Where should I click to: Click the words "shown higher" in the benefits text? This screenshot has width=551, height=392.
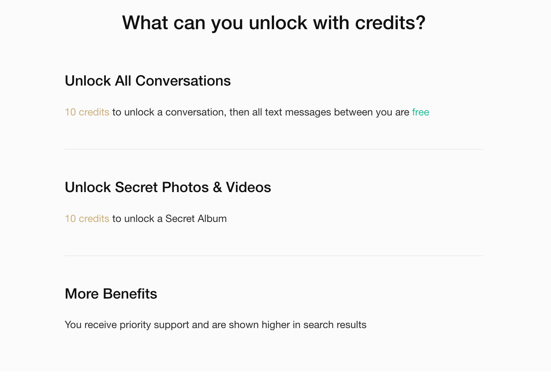click(259, 325)
